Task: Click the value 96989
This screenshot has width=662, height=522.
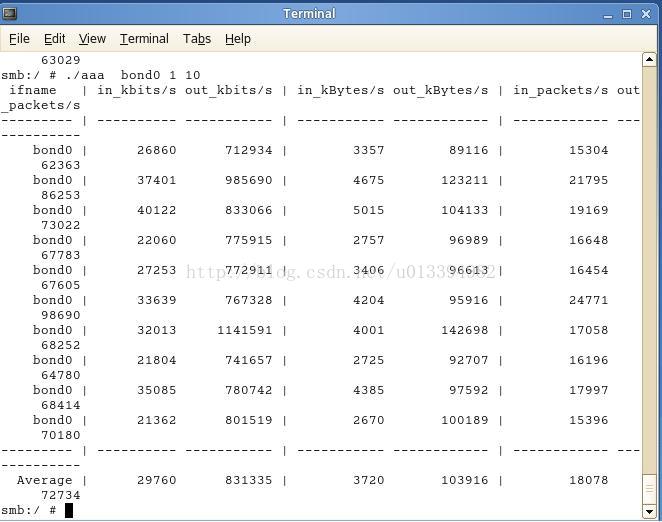Action: pos(469,240)
